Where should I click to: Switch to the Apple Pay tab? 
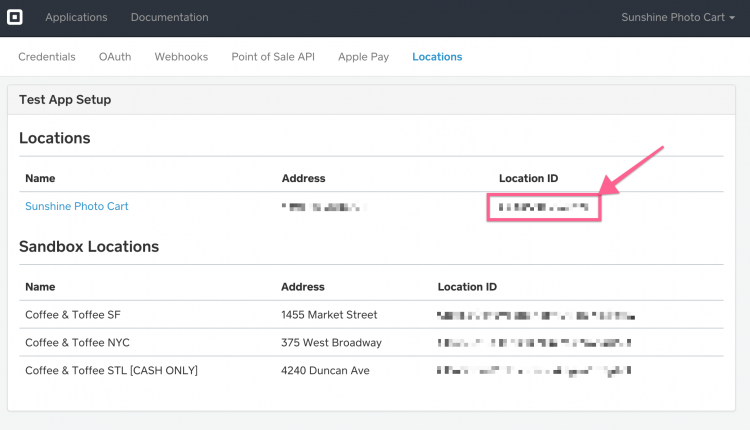click(364, 57)
